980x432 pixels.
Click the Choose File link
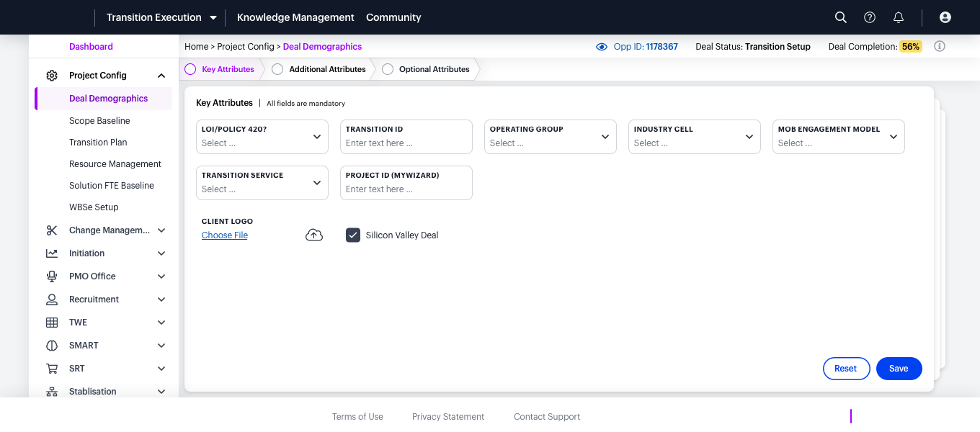pyautogui.click(x=225, y=235)
